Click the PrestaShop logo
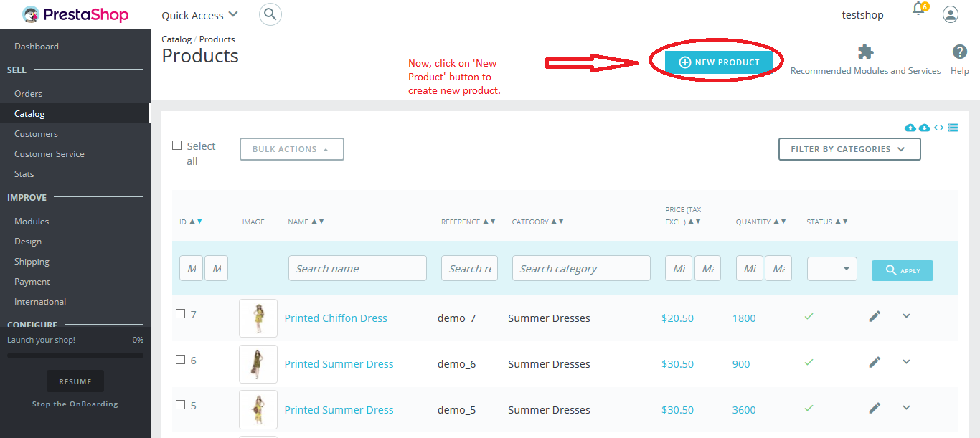The width and height of the screenshot is (980, 438). [75, 14]
